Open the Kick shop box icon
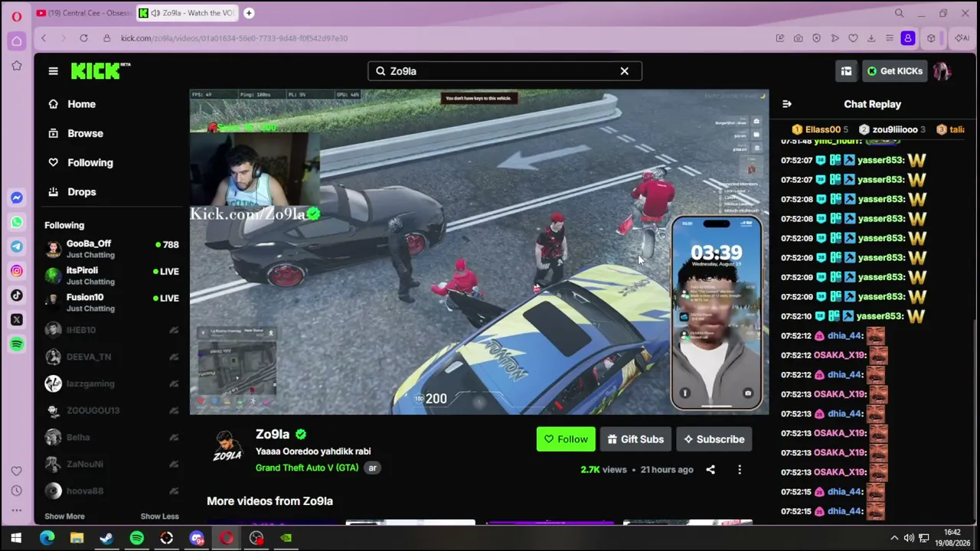This screenshot has width=980, height=551. pos(846,71)
